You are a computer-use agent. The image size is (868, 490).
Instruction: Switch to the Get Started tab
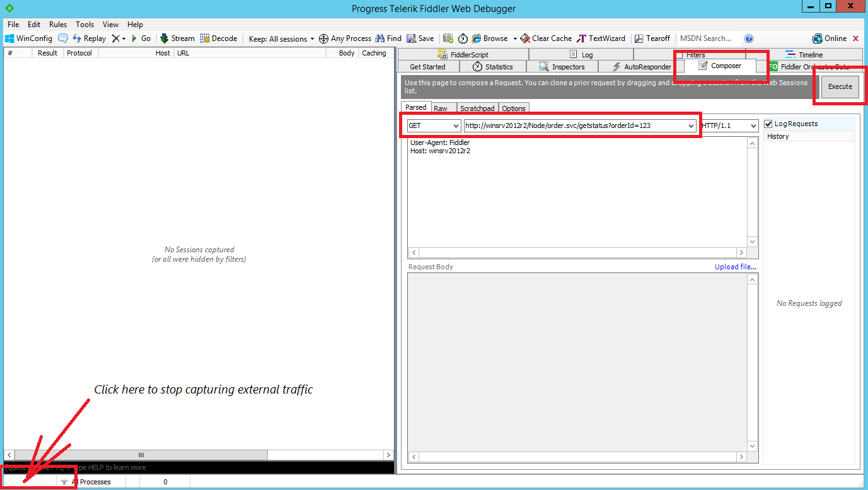coord(427,67)
